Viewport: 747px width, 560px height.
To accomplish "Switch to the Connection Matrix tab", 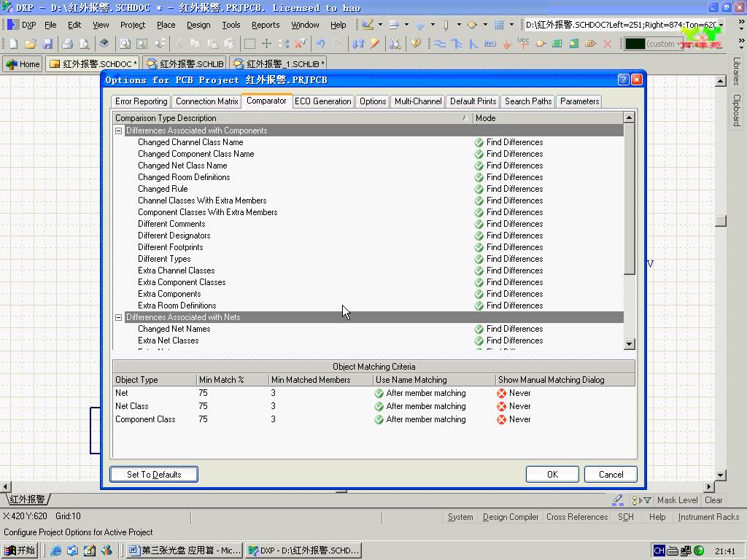I will 206,101.
